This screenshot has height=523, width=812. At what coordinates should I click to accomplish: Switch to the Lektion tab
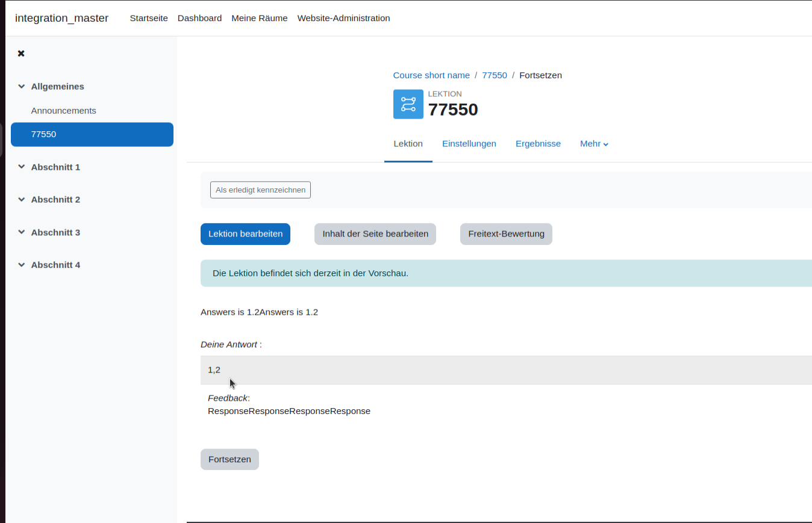click(x=408, y=144)
